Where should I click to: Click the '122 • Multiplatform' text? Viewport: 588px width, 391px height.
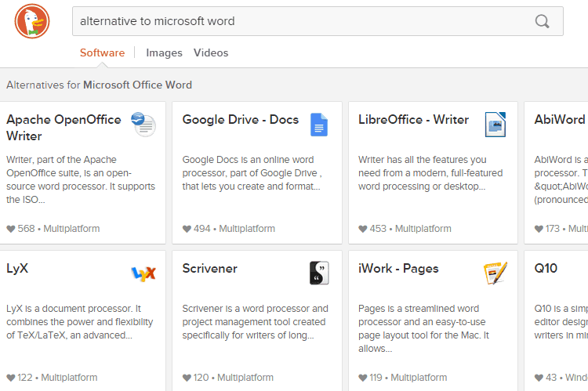click(57, 378)
